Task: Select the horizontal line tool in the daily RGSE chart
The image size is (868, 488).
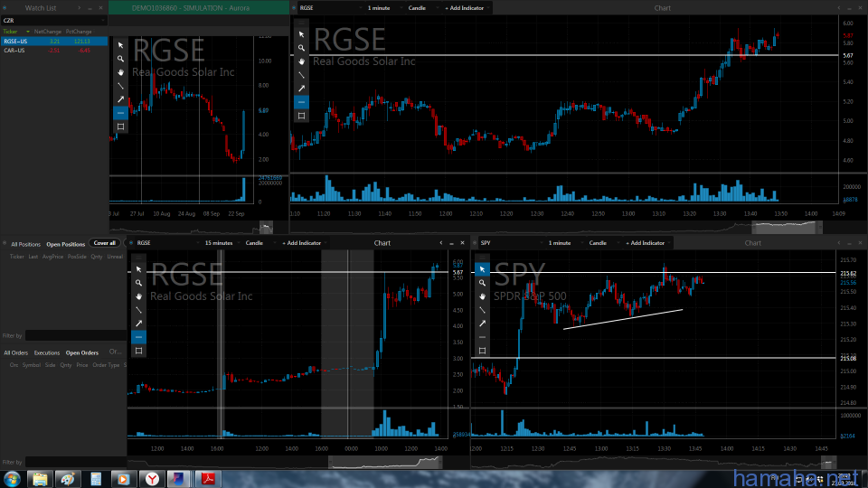Action: click(x=120, y=113)
